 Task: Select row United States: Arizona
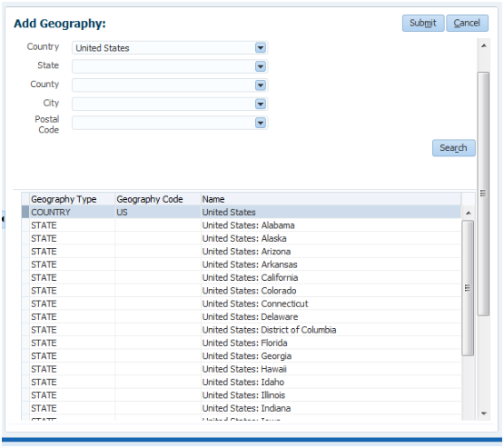pos(242,252)
